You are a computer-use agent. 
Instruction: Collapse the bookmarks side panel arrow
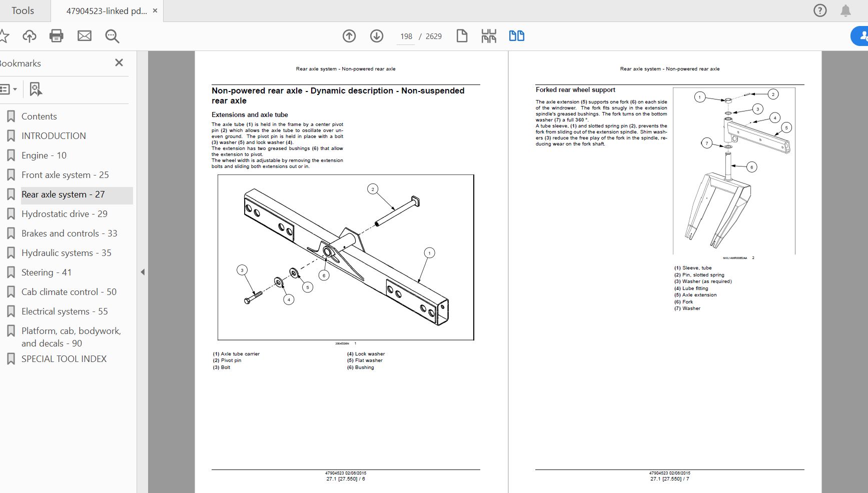[x=143, y=272]
